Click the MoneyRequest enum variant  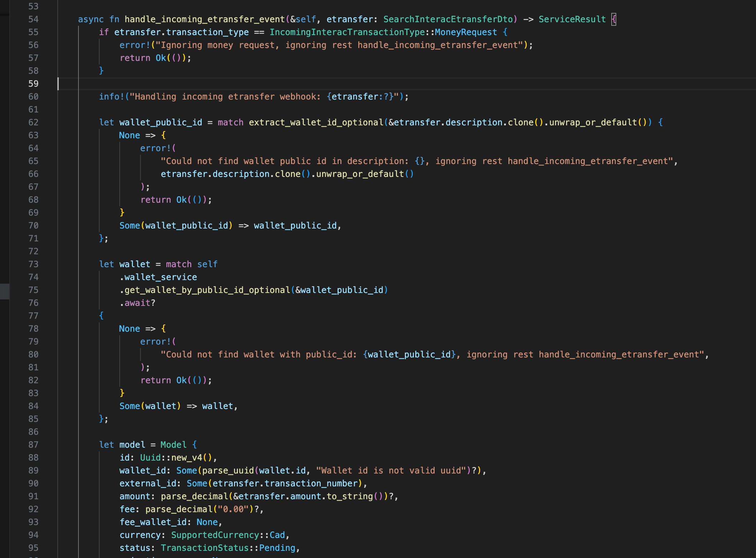pos(466,32)
